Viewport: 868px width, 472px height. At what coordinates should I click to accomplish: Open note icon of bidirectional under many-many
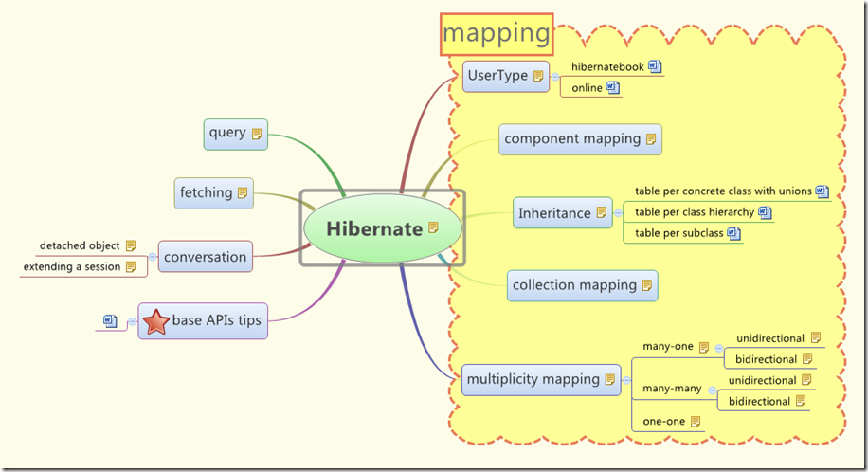pyautogui.click(x=801, y=401)
